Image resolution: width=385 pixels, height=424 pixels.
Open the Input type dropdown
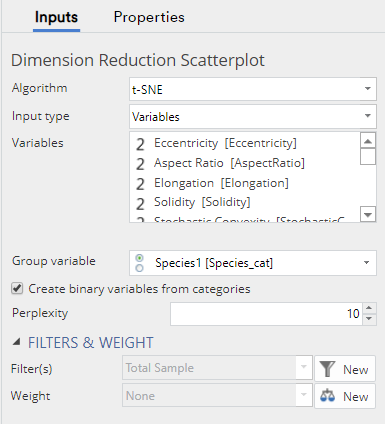point(253,116)
